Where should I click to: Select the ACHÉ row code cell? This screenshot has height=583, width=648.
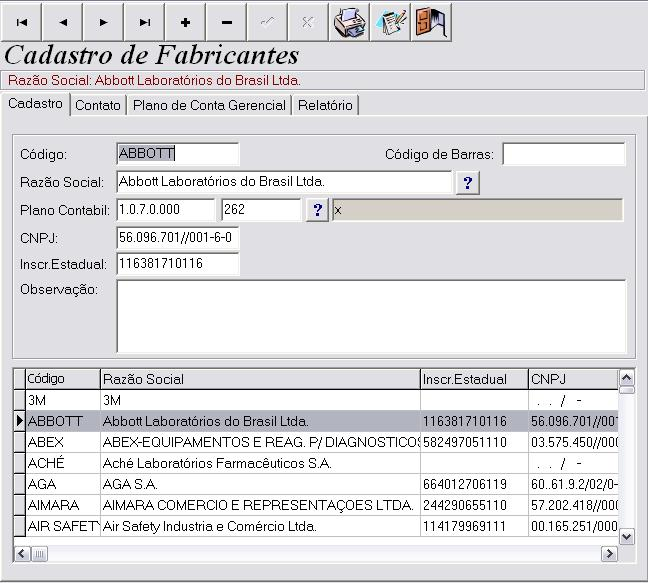click(63, 463)
